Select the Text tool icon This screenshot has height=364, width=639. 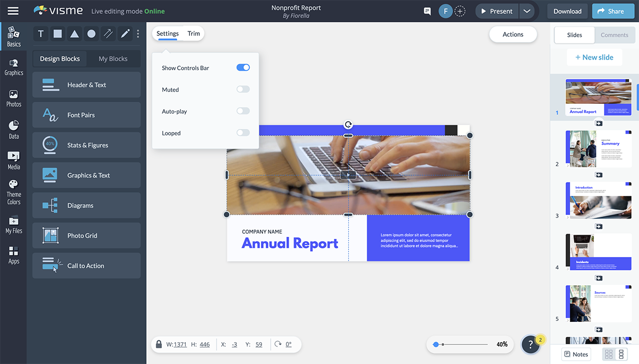40,34
